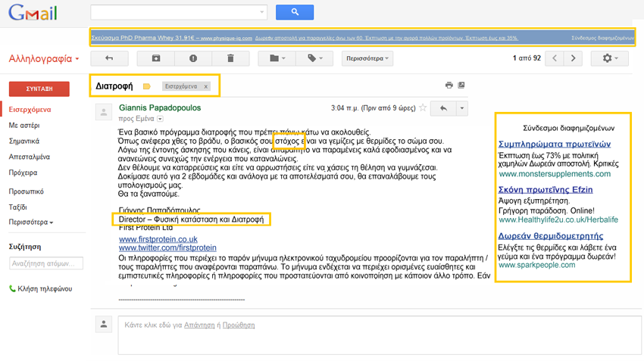The width and height of the screenshot is (644, 361).
Task: Click the blue search button
Action: [295, 12]
